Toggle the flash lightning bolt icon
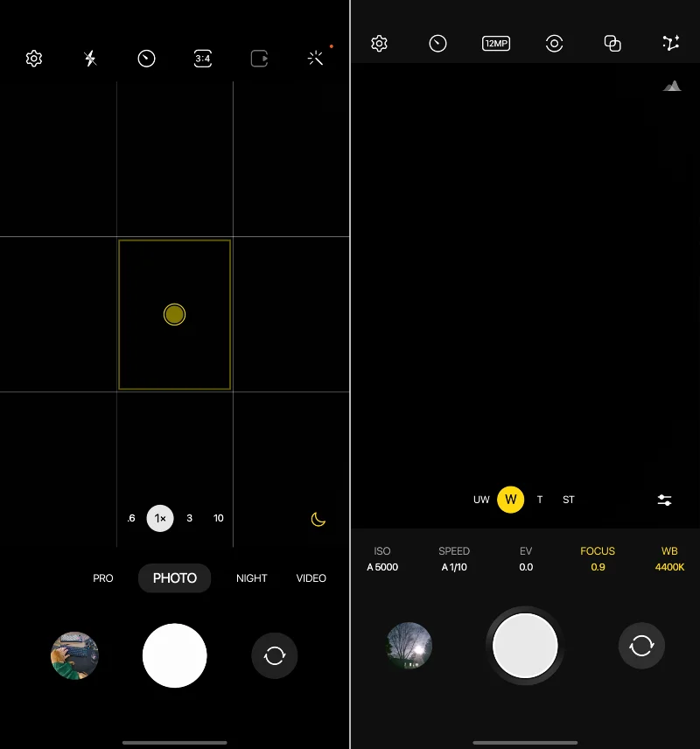The height and width of the screenshot is (749, 700). tap(90, 59)
